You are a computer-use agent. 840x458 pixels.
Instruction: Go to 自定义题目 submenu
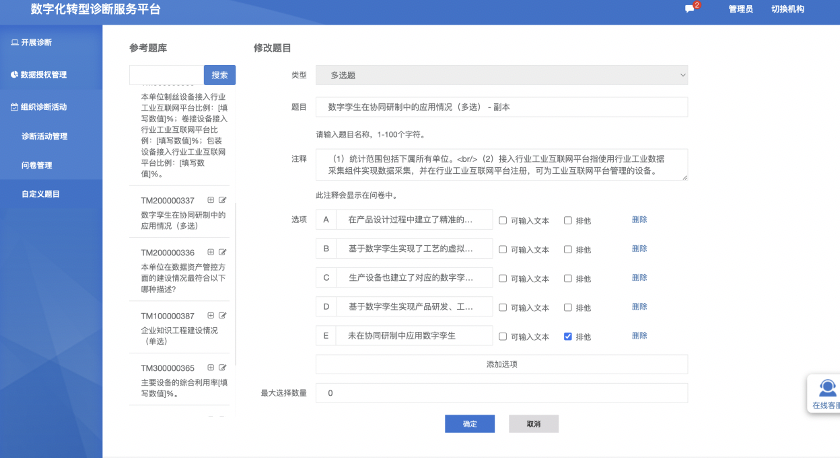coord(41,194)
